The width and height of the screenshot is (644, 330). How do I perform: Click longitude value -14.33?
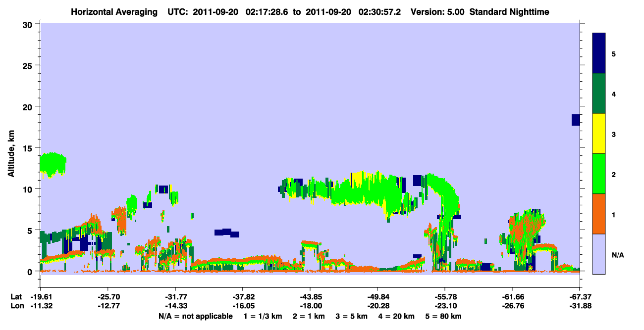coord(175,306)
